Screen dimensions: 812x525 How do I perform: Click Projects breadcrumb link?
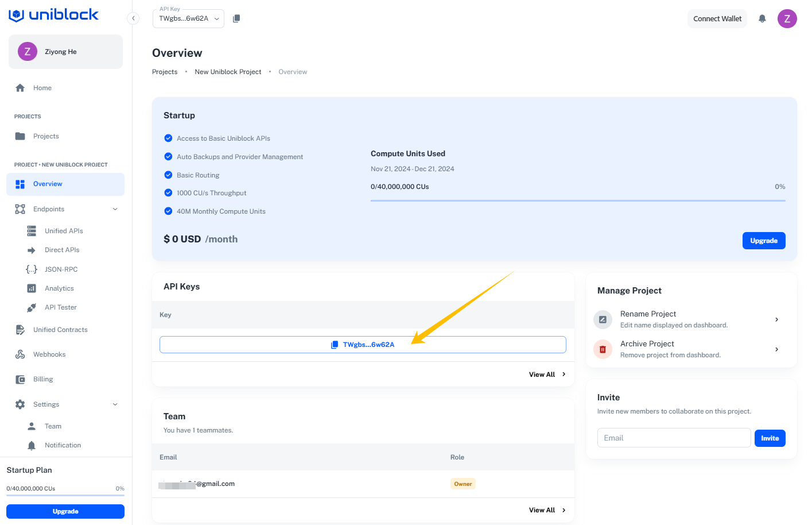click(165, 72)
